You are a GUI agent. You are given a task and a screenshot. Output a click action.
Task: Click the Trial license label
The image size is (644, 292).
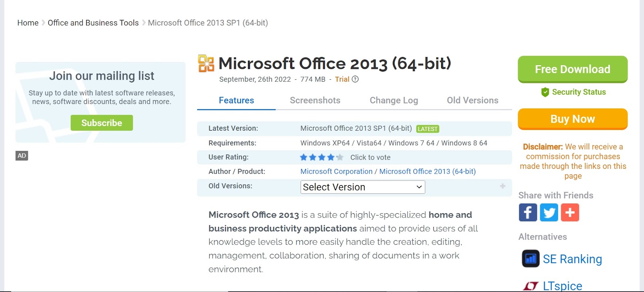(342, 79)
